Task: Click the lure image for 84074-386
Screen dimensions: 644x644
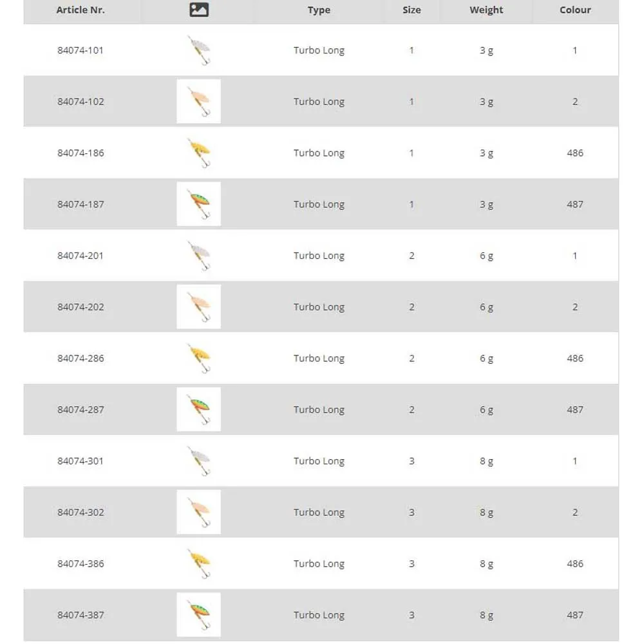Action: tap(199, 563)
